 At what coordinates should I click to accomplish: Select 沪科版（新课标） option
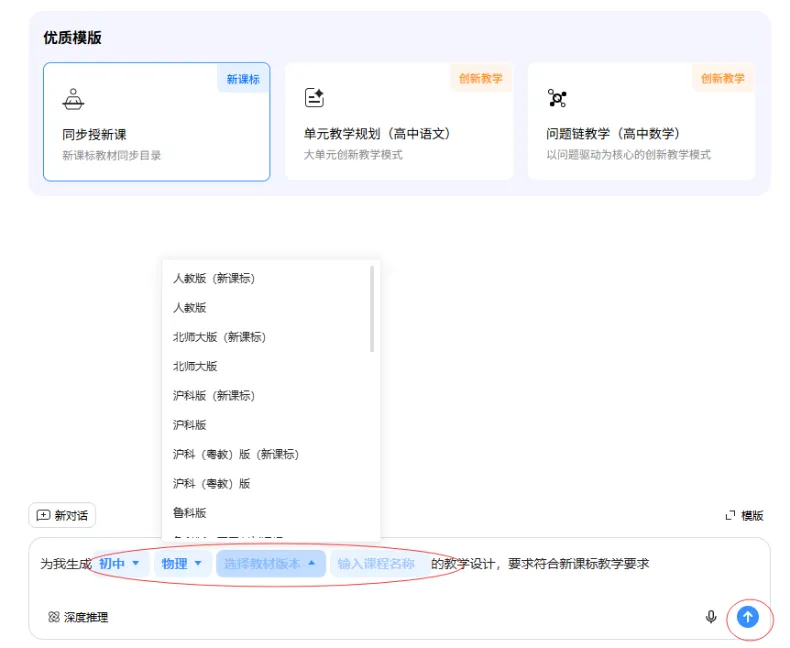point(271,396)
